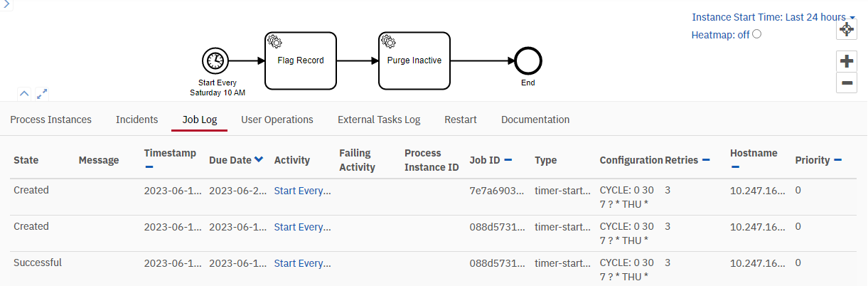Click the Configuration column header

[x=631, y=160]
